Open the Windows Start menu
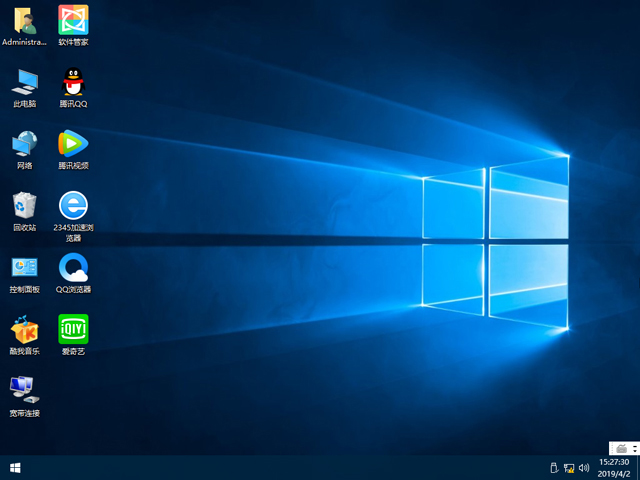This screenshot has width=640, height=480. tap(15, 468)
